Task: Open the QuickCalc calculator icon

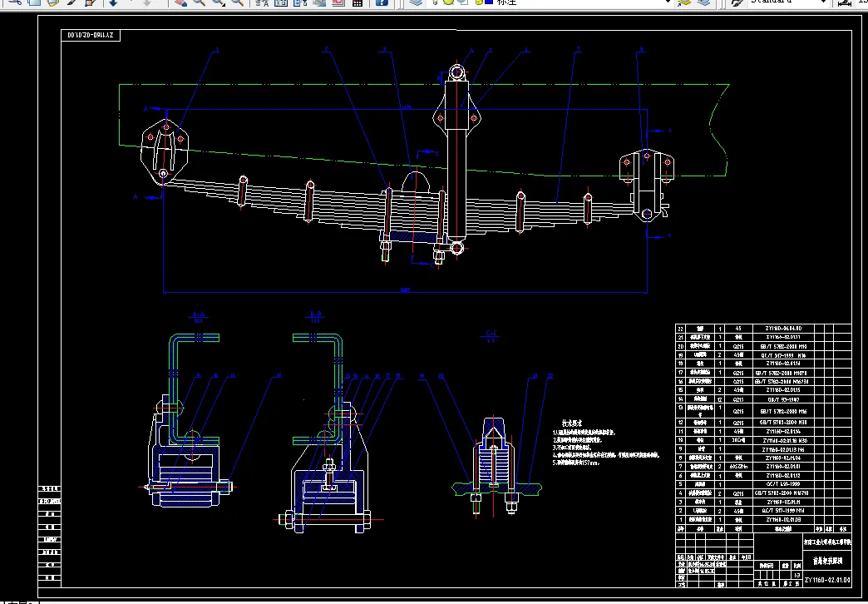Action: tap(357, 2)
